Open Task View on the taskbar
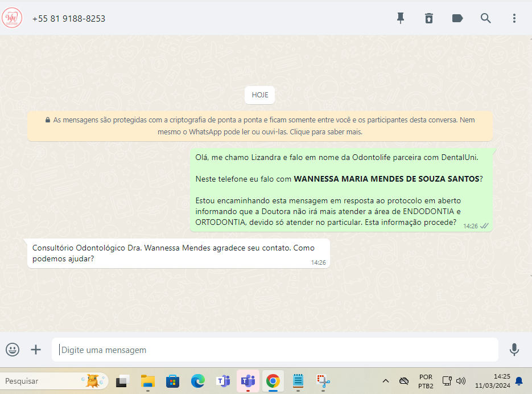The height and width of the screenshot is (394, 532). [x=122, y=381]
